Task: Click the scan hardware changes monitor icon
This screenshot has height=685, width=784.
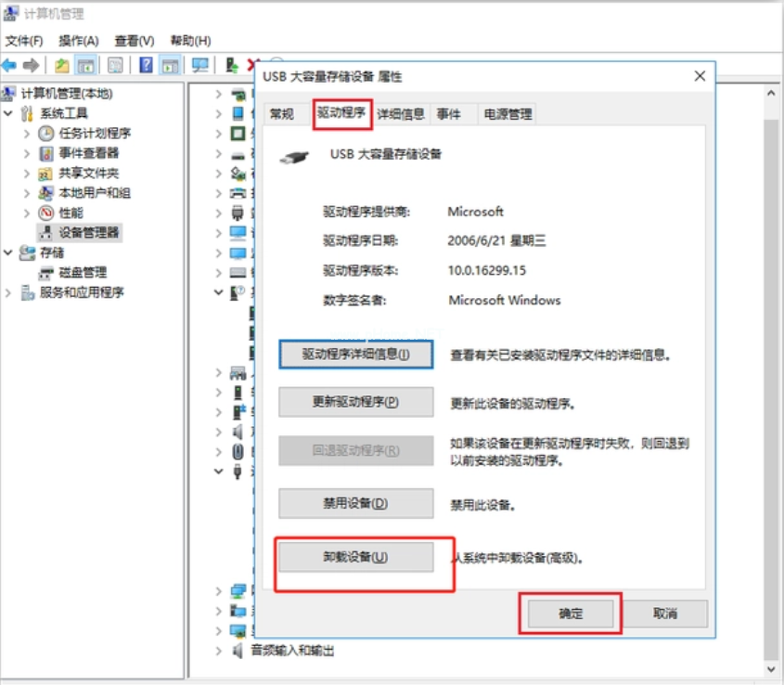Action: [x=199, y=65]
